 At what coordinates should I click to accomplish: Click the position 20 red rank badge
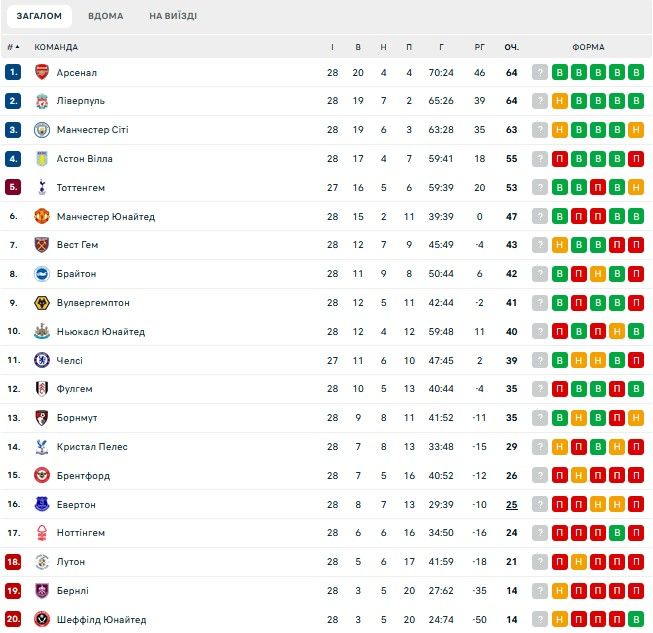pyautogui.click(x=13, y=620)
